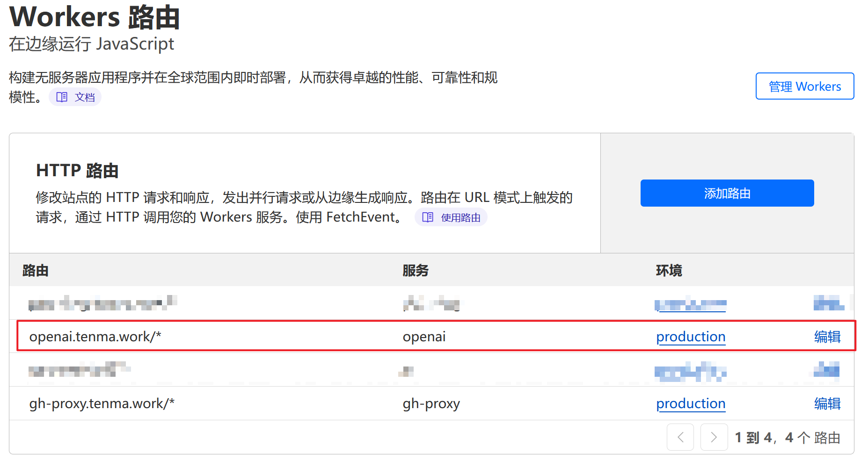This screenshot has width=868, height=460.
Task: Click the book icon beside 使用路由
Action: coord(428,217)
